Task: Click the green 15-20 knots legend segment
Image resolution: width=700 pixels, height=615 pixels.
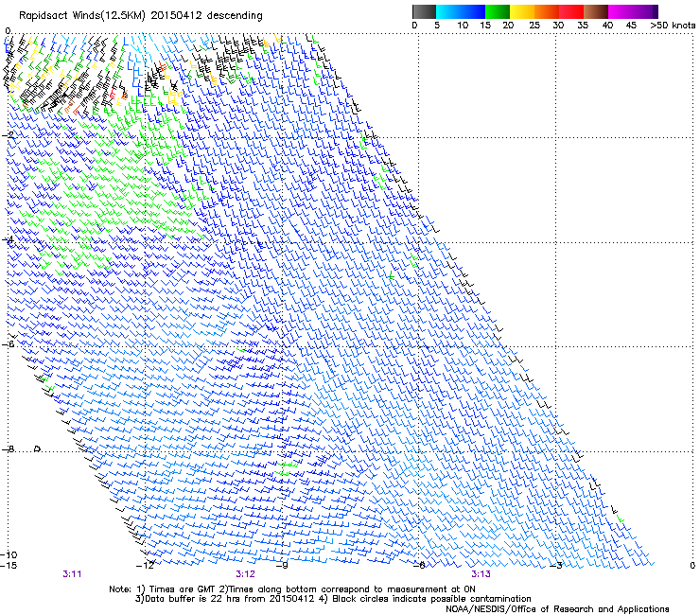Action: click(x=498, y=11)
